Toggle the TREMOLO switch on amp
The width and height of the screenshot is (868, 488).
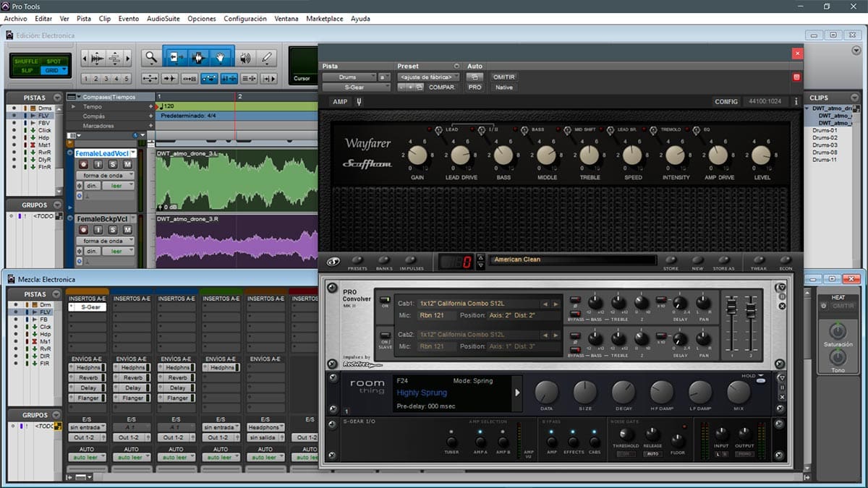tap(655, 129)
